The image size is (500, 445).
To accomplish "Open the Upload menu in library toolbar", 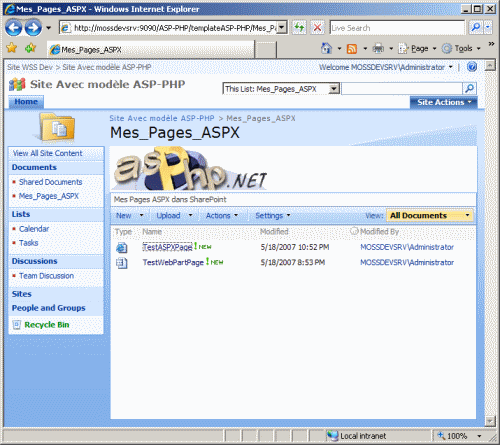I will pyautogui.click(x=174, y=216).
